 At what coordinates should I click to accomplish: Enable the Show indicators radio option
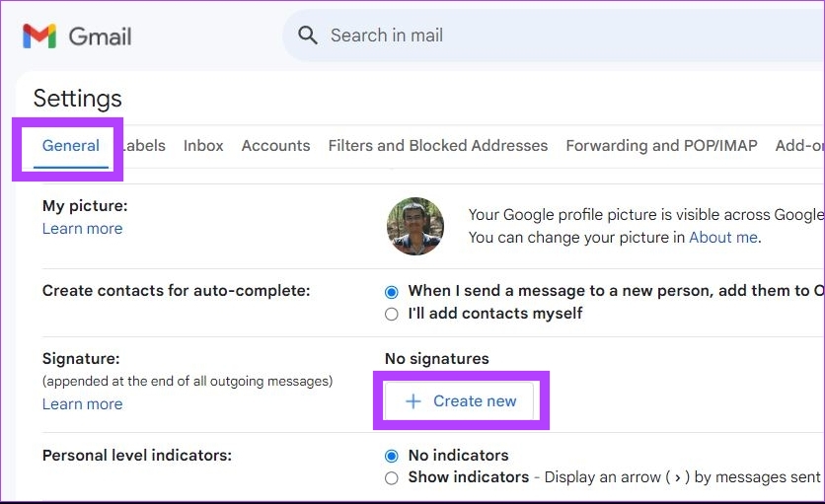click(x=392, y=477)
